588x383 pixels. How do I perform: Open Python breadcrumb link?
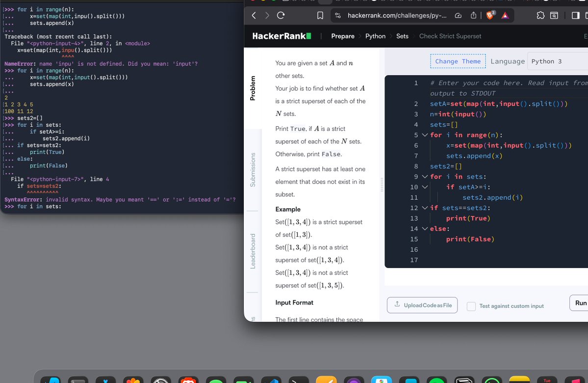[x=375, y=36]
